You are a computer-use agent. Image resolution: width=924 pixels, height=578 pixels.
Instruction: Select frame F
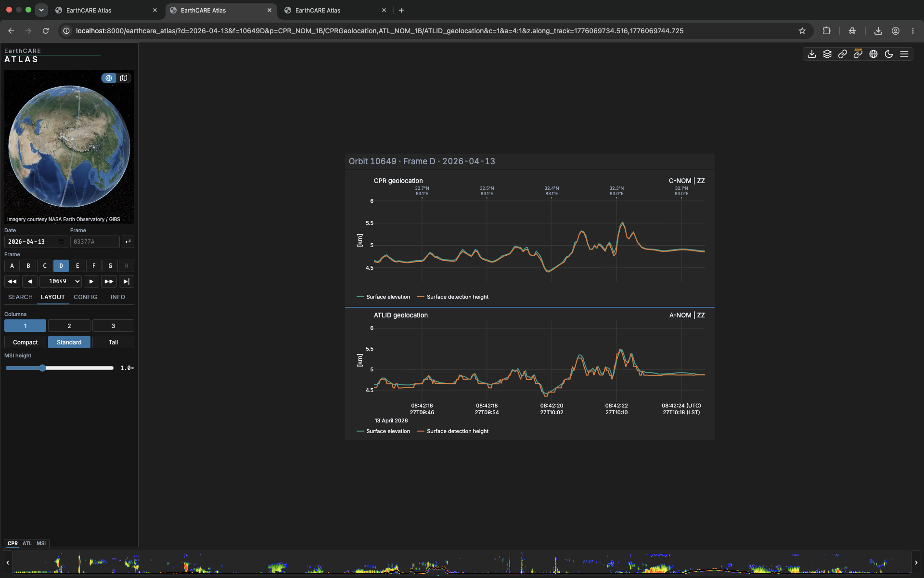(x=94, y=266)
